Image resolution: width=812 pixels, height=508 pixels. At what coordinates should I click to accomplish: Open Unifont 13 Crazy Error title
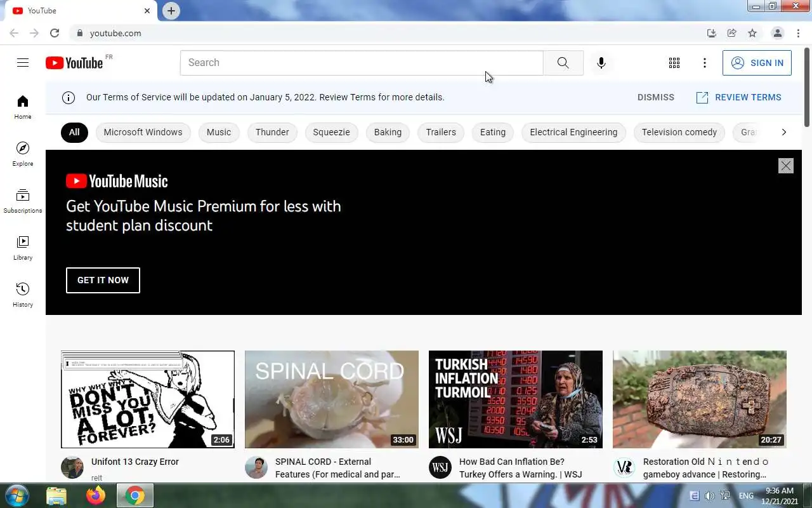point(135,462)
